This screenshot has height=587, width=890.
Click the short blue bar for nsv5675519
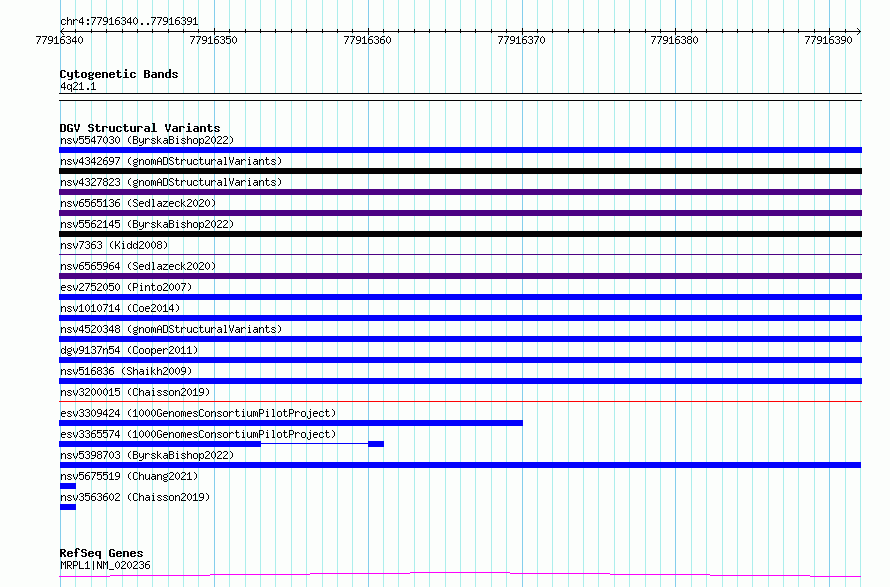[x=68, y=486]
